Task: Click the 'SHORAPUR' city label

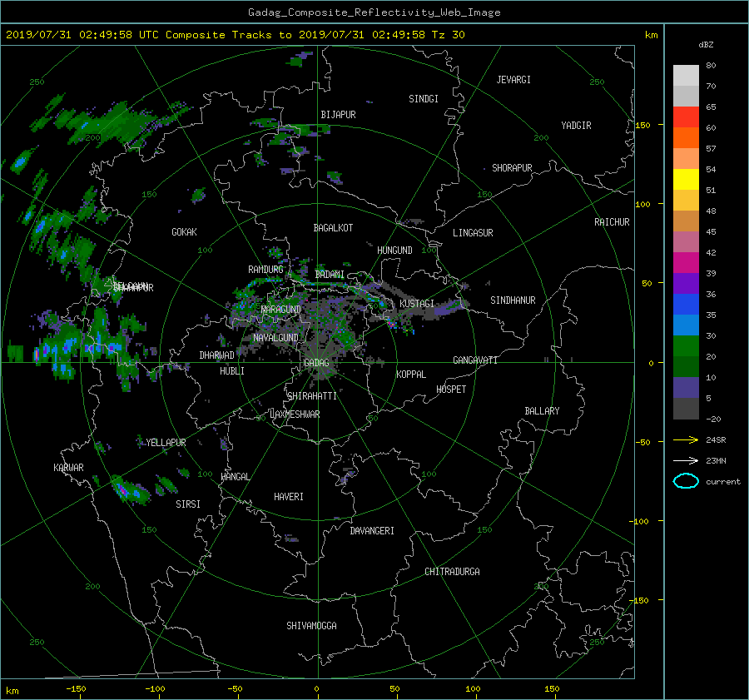Action: coord(512,168)
